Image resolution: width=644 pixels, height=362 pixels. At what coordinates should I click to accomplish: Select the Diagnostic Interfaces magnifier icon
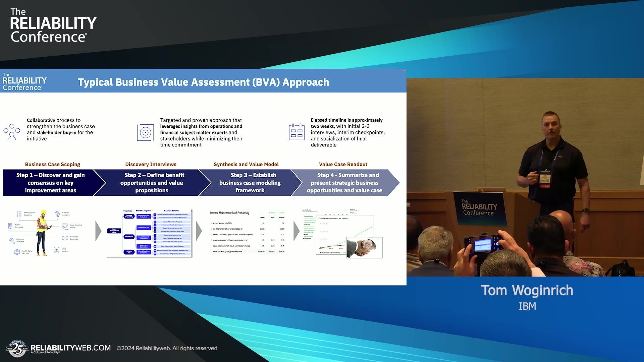click(x=12, y=241)
